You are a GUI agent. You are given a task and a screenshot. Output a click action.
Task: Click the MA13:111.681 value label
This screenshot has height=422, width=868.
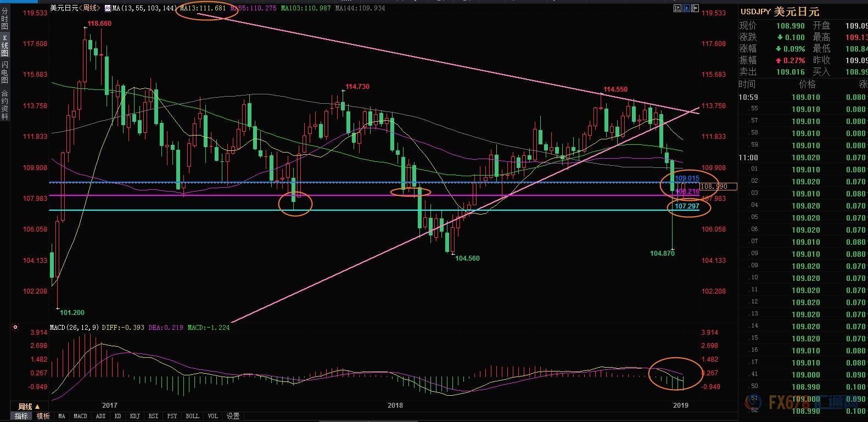[x=203, y=8]
